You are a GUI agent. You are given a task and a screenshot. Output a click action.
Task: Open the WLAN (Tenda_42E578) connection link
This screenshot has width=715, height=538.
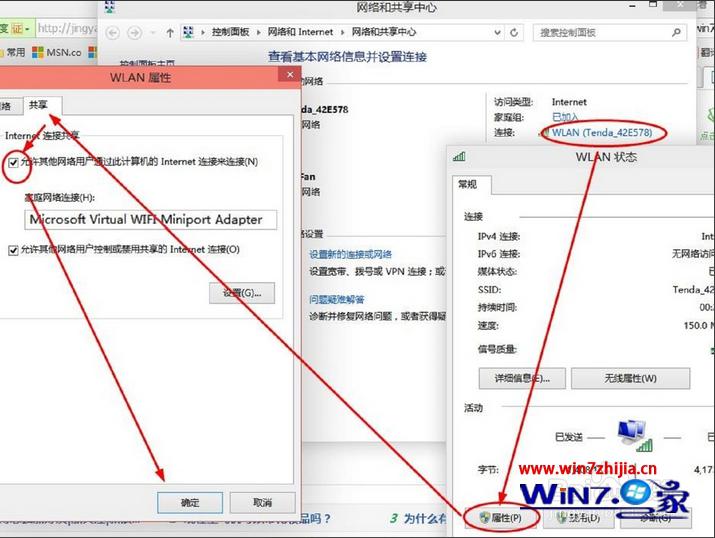click(x=602, y=133)
